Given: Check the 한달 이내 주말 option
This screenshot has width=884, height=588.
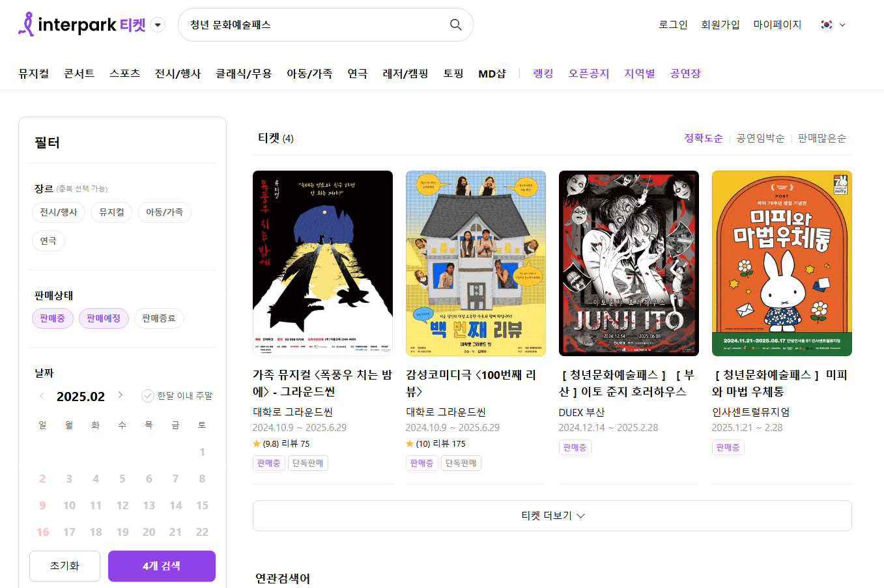Looking at the screenshot, I should [177, 396].
